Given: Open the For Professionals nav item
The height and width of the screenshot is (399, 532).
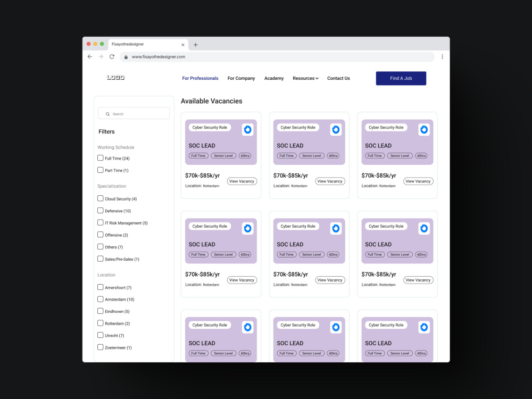Looking at the screenshot, I should click(200, 78).
